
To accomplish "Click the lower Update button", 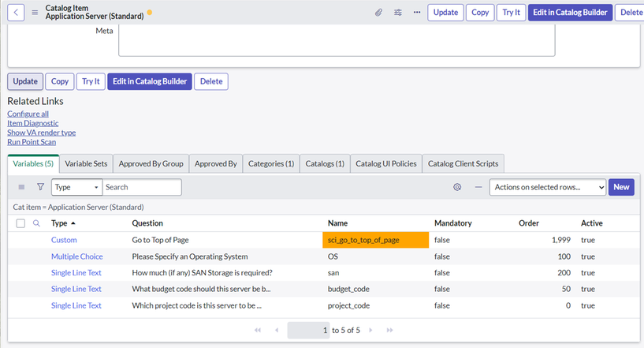I will coord(25,81).
